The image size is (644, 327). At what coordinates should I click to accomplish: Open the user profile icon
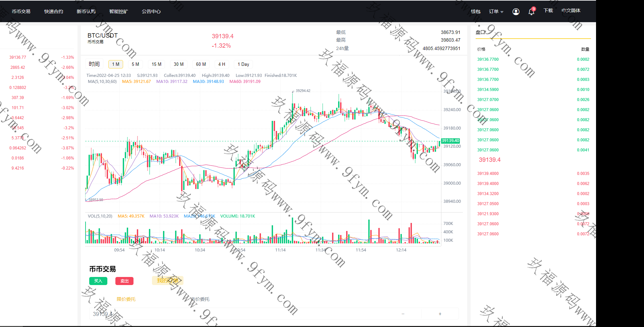(516, 12)
